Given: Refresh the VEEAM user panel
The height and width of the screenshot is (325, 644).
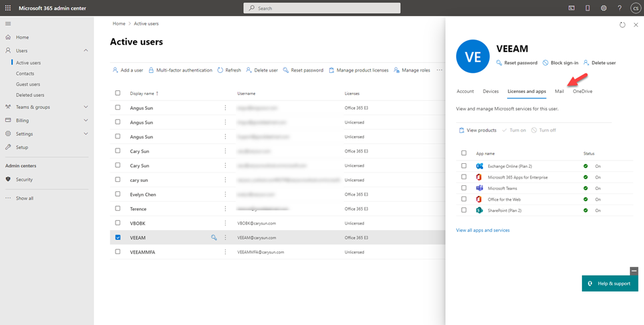Looking at the screenshot, I should click(x=622, y=25).
